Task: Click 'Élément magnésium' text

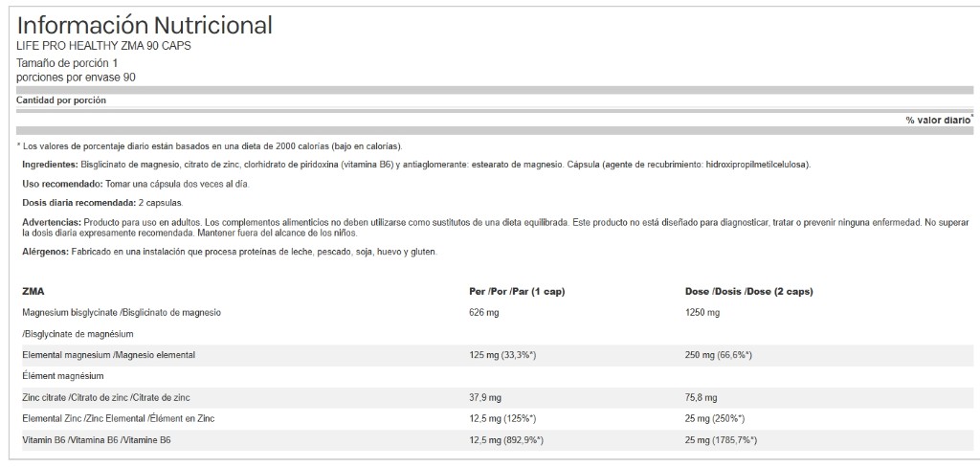Action: (x=62, y=376)
